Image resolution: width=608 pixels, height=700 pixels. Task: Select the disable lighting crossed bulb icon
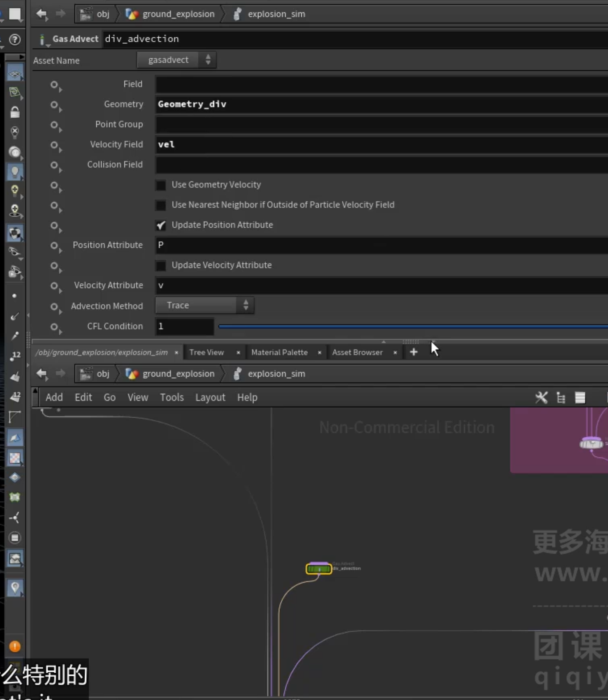(15, 132)
